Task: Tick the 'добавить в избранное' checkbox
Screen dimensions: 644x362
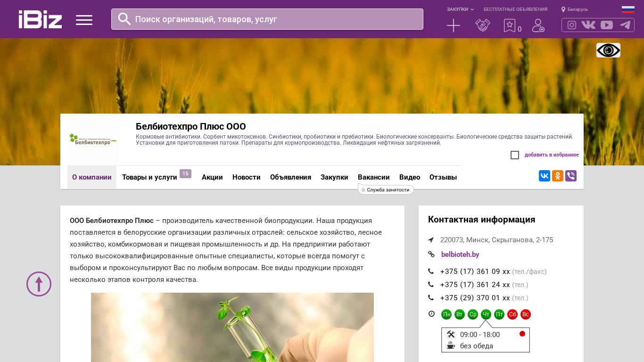Action: pos(515,155)
